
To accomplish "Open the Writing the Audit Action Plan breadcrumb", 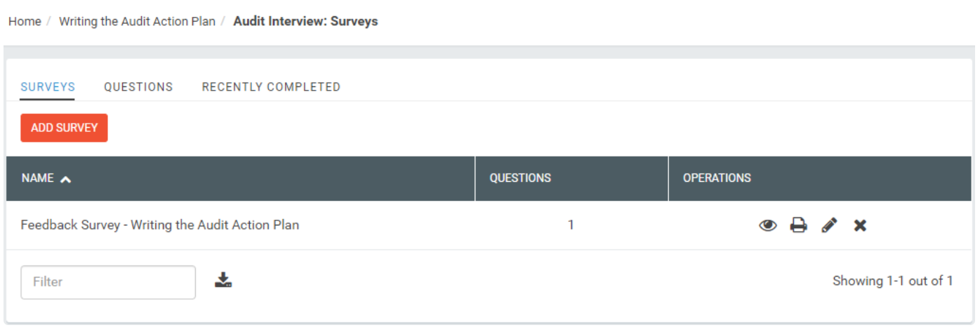I will [x=137, y=21].
